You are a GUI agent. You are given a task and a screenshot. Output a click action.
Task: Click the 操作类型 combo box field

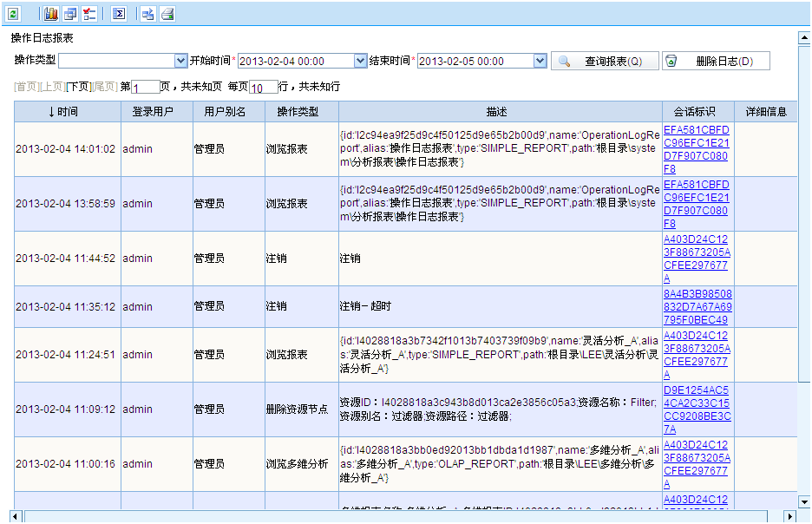122,61
